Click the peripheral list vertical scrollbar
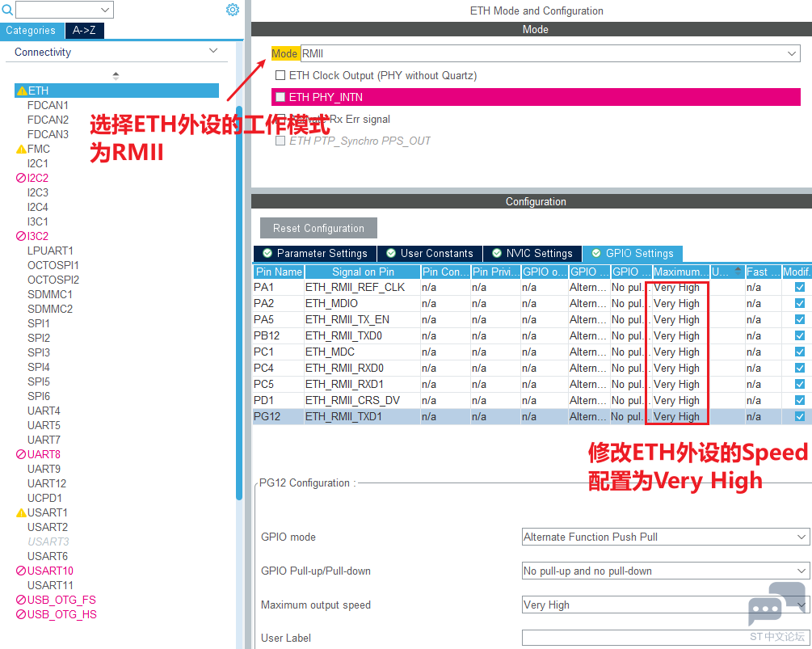Image resolution: width=812 pixels, height=649 pixels. click(x=239, y=303)
